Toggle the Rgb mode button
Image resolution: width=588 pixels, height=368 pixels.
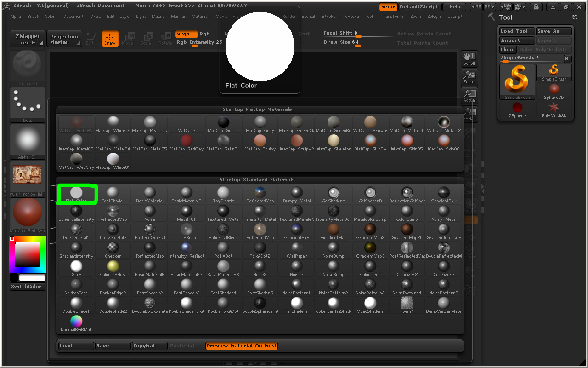[204, 34]
